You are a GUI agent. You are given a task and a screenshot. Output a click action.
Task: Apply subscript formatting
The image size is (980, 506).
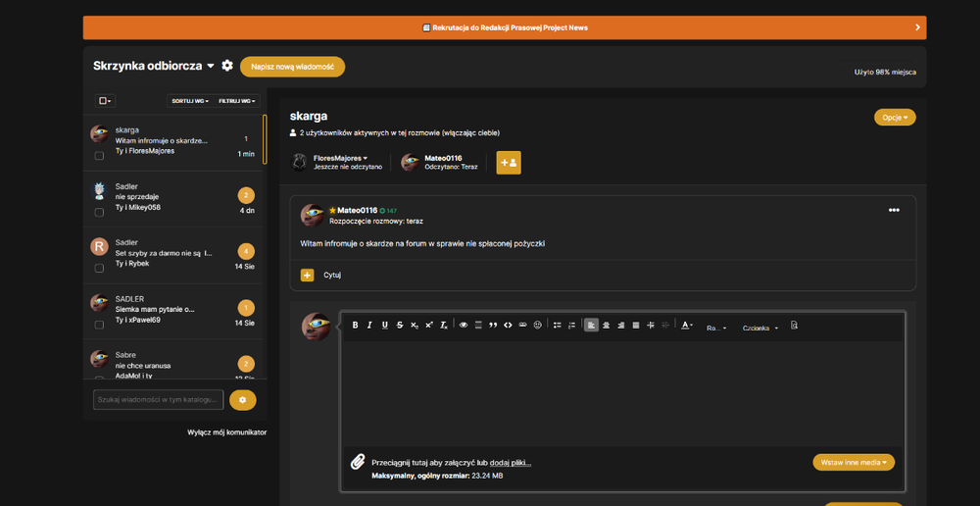pyautogui.click(x=414, y=326)
